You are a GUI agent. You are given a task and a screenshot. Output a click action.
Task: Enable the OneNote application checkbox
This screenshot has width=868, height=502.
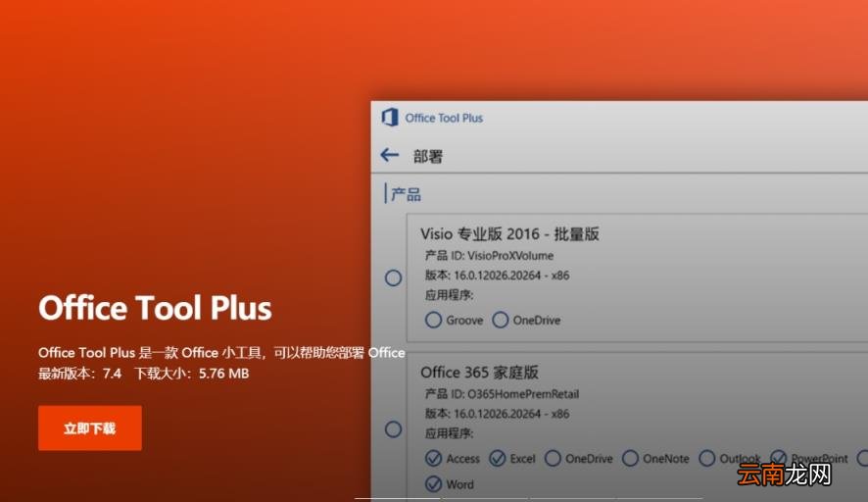pyautogui.click(x=630, y=458)
